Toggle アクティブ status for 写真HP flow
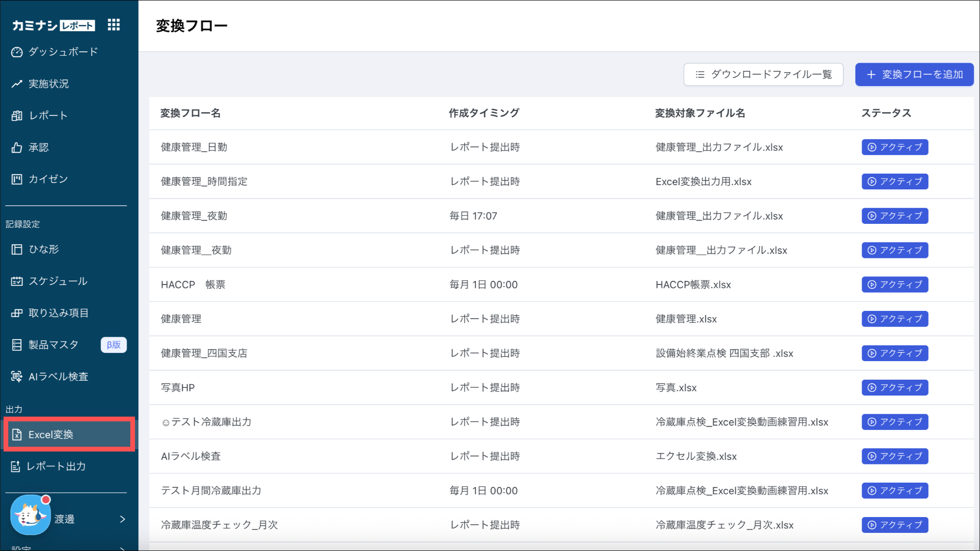The width and height of the screenshot is (980, 551). point(894,387)
